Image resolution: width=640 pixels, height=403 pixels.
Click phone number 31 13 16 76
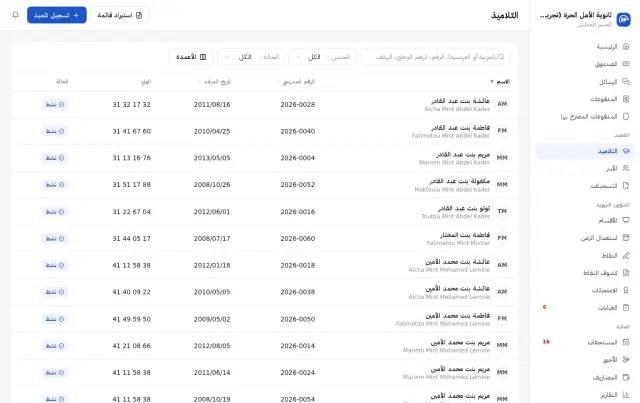click(131, 158)
